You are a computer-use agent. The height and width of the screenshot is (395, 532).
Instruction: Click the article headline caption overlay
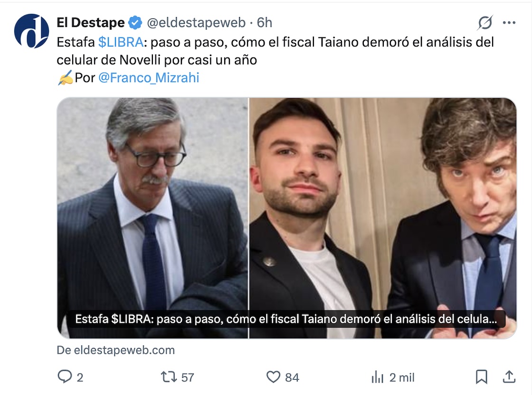pyautogui.click(x=286, y=320)
